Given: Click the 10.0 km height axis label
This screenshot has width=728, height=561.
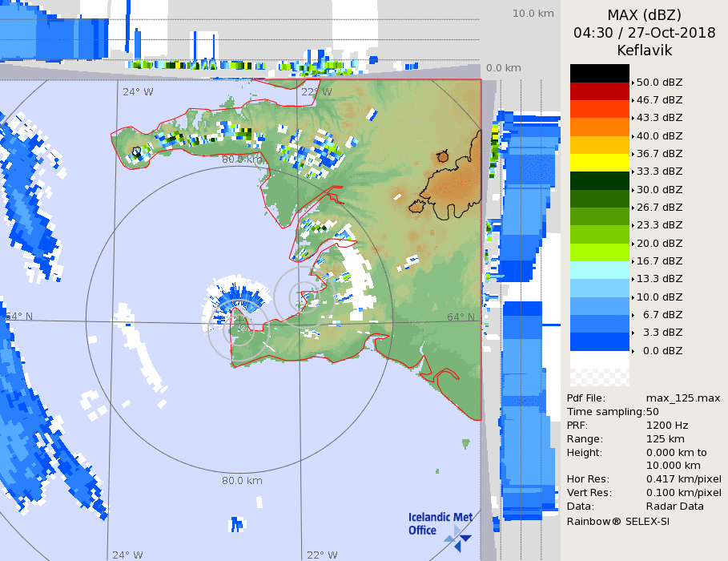Looking at the screenshot, I should (533, 13).
